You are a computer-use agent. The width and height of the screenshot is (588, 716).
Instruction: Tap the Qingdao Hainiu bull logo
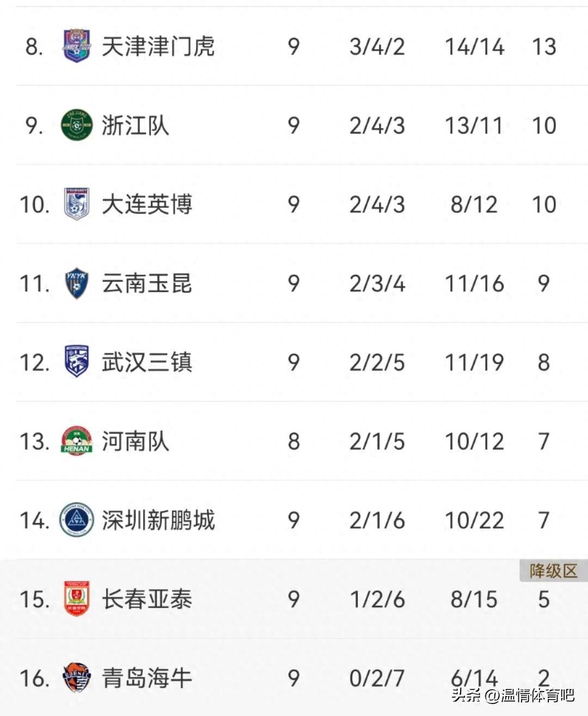[x=77, y=677]
